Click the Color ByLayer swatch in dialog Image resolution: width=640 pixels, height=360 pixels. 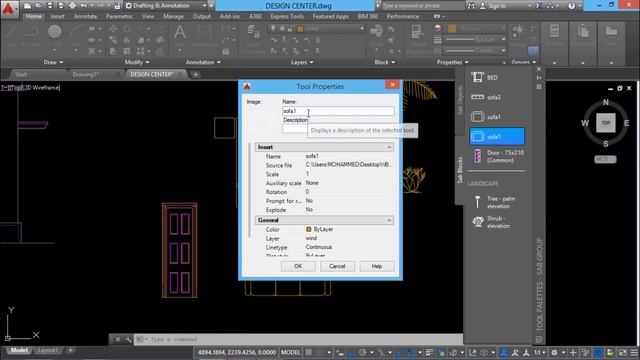click(309, 229)
